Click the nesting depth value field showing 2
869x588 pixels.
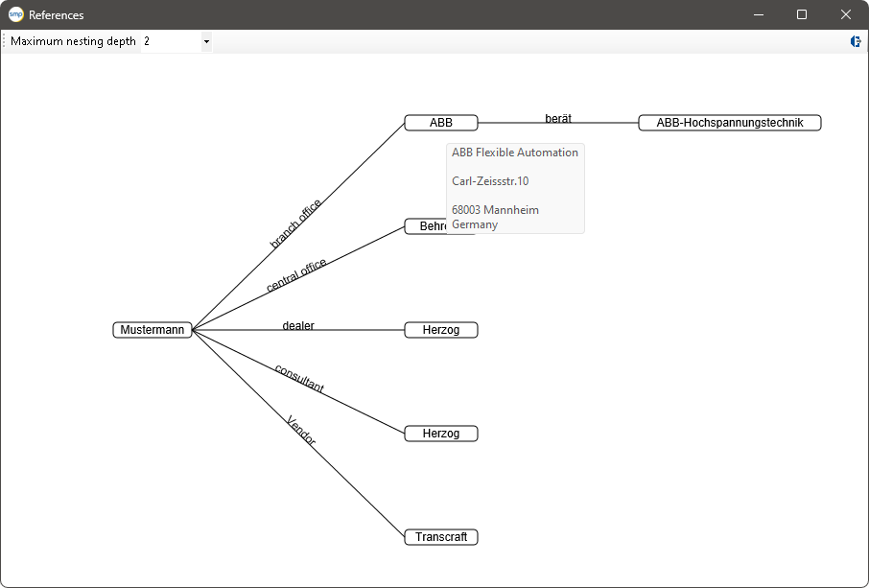click(x=171, y=41)
